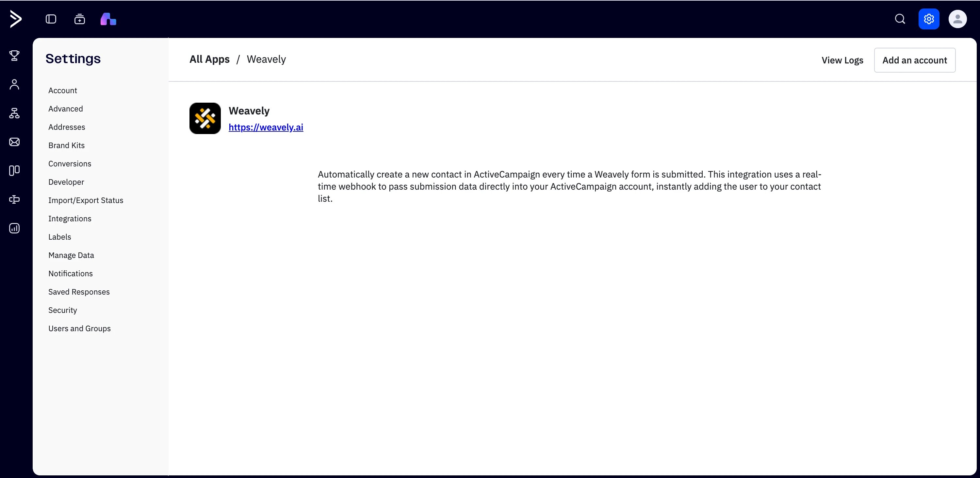Open Users and Groups settings
This screenshot has width=980, height=478.
pos(79,328)
